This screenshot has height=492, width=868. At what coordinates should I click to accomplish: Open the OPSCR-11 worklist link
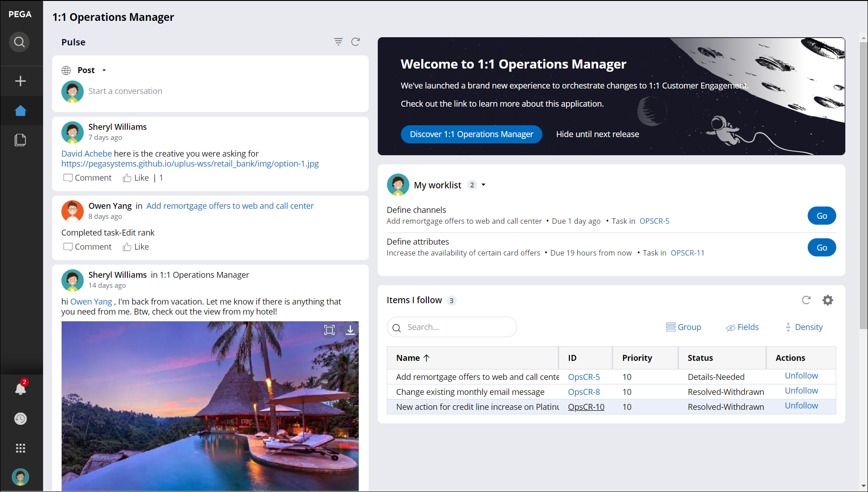688,253
